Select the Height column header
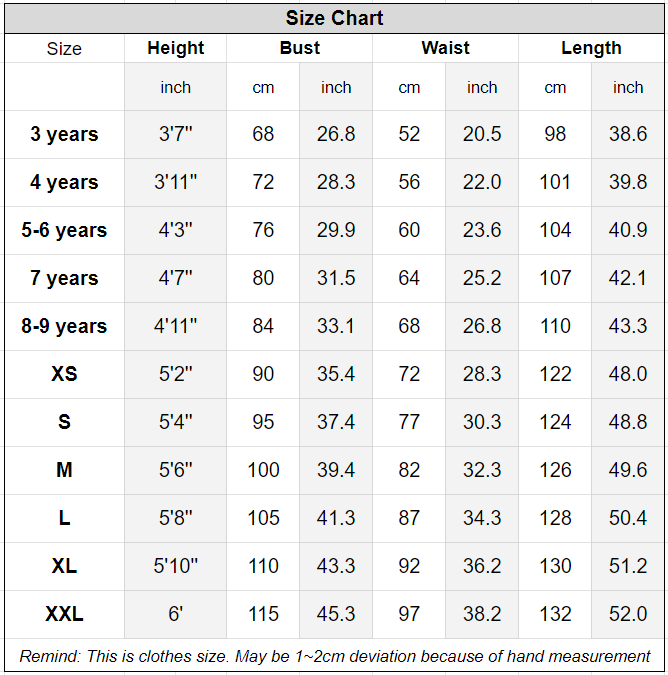The width and height of the screenshot is (668, 675). pos(175,48)
